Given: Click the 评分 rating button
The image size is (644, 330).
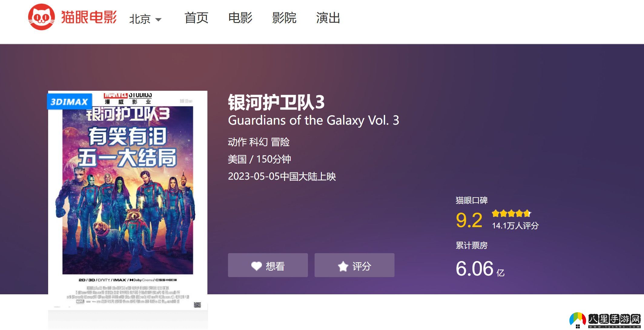Looking at the screenshot, I should 355,265.
